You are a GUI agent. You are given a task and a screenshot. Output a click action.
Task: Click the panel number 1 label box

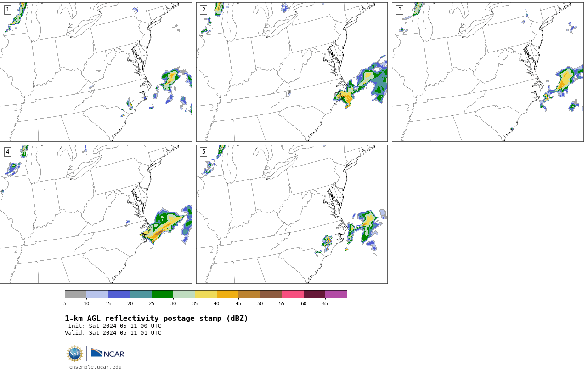point(8,10)
